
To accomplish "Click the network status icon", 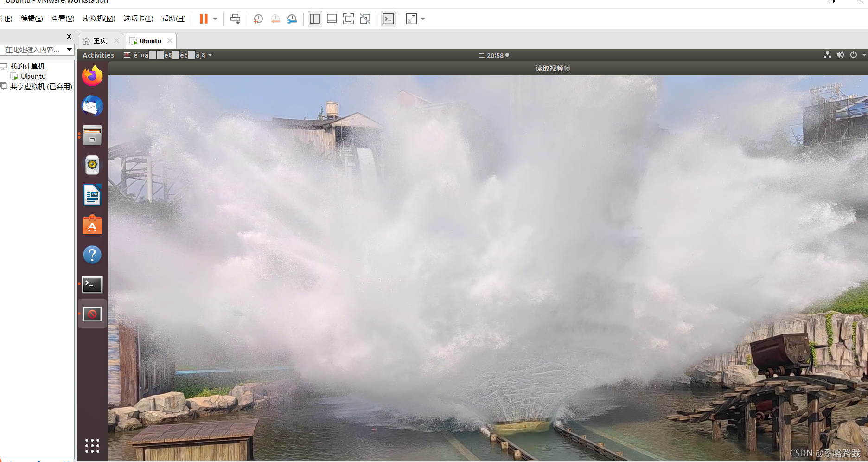I will 827,55.
